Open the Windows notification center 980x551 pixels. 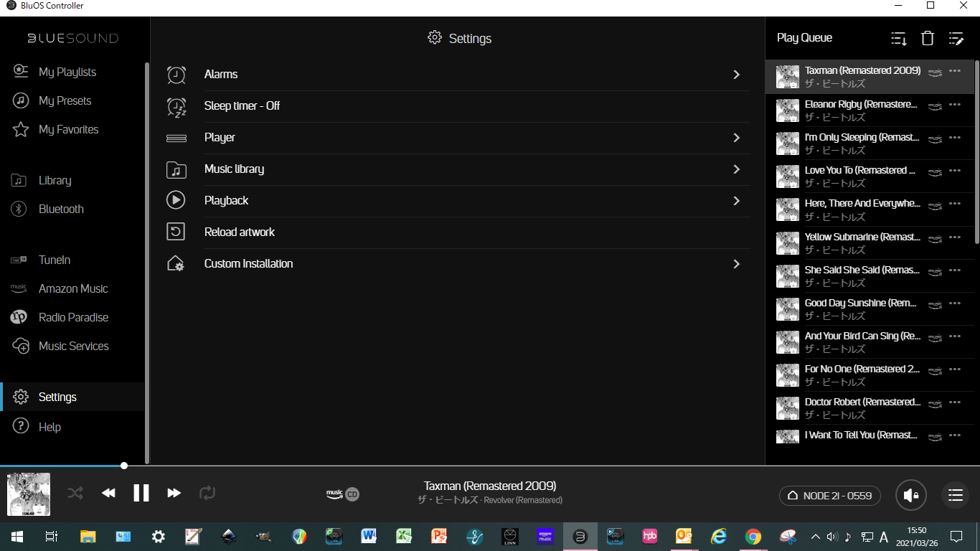tap(956, 537)
